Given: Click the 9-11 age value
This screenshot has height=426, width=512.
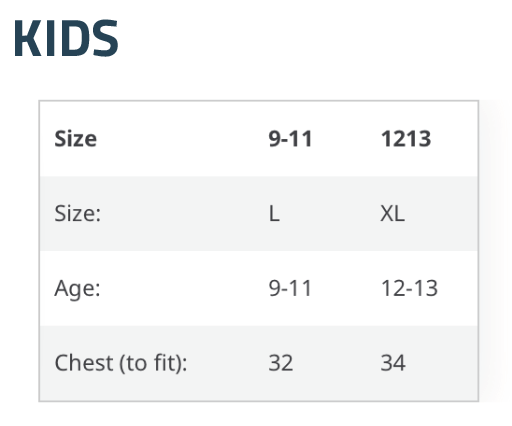Looking at the screenshot, I should [x=290, y=288].
